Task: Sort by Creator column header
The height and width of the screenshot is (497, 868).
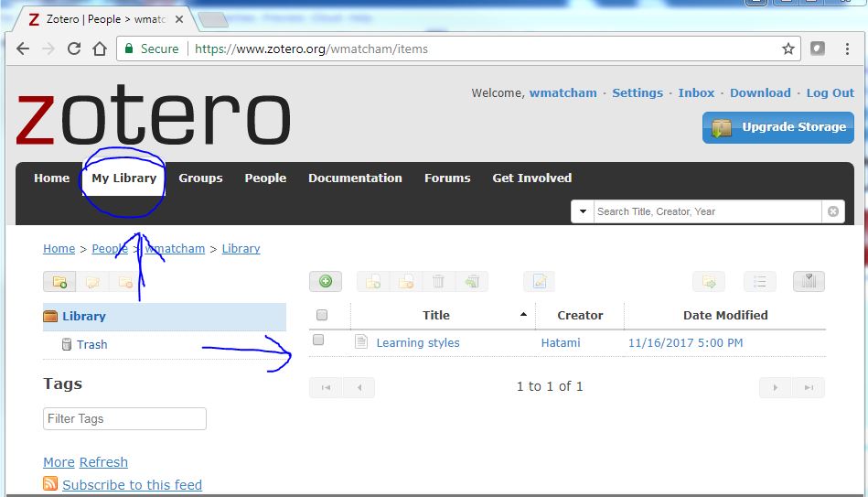Action: (x=580, y=315)
